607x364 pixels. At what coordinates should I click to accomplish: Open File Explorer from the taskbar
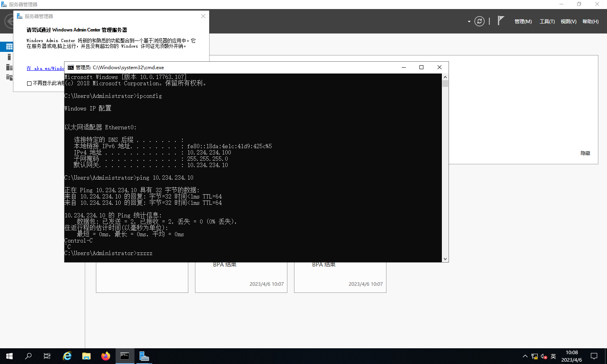pos(86,356)
